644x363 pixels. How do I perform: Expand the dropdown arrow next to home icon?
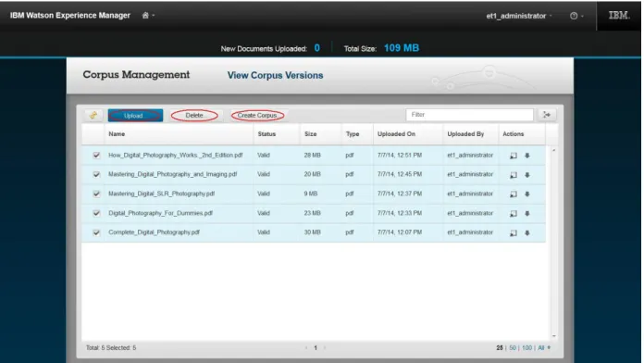click(x=154, y=16)
